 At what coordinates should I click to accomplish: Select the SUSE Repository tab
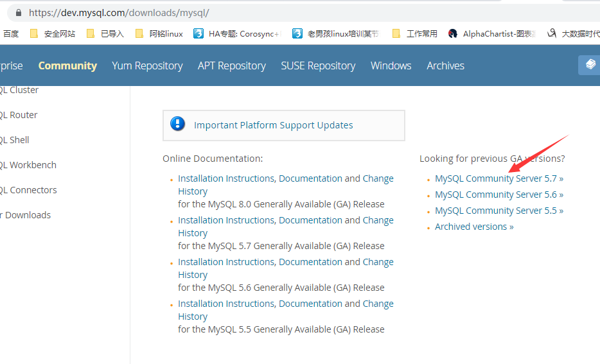[318, 65]
